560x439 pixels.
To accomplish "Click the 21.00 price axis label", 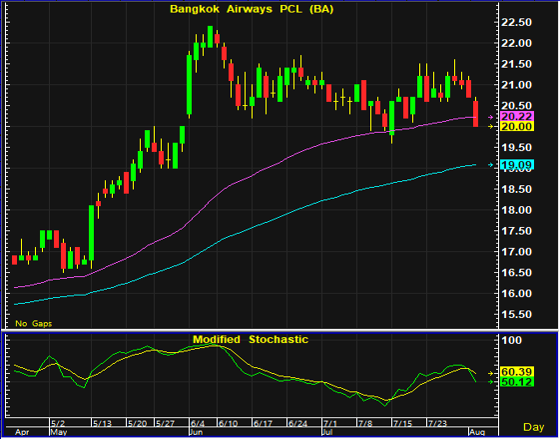I will pyautogui.click(x=516, y=85).
